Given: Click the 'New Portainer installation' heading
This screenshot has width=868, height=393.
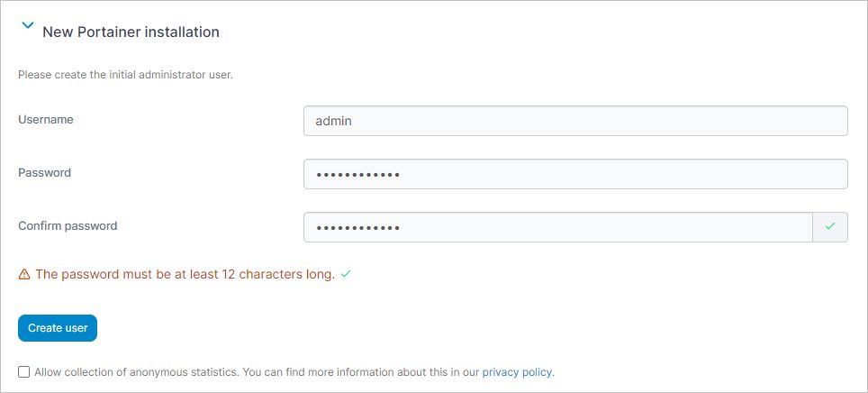Looking at the screenshot, I should (x=131, y=32).
